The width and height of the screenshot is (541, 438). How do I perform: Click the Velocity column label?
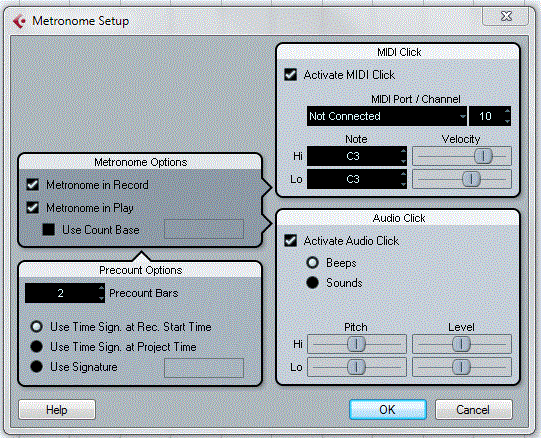[461, 139]
